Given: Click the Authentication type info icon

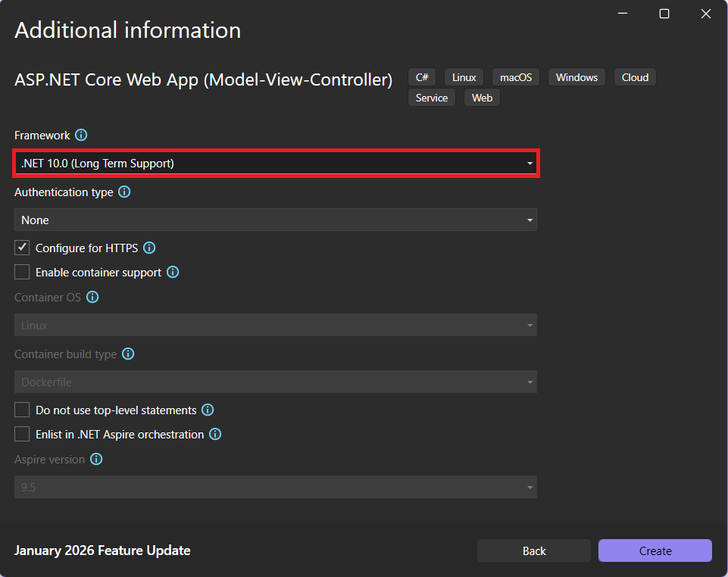Looking at the screenshot, I should click(x=124, y=192).
